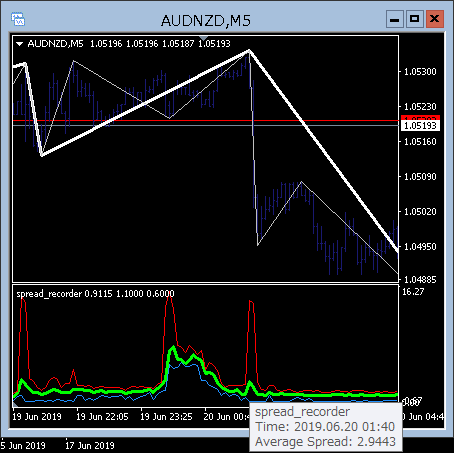Click the 19 Jun 23:25 time label
The height and width of the screenshot is (453, 454).
(166, 417)
